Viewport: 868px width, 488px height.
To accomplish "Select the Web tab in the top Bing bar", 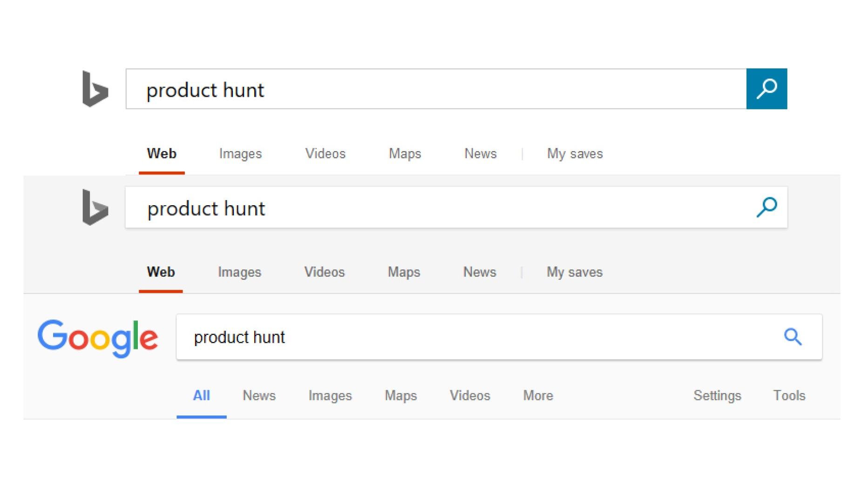I will click(162, 154).
